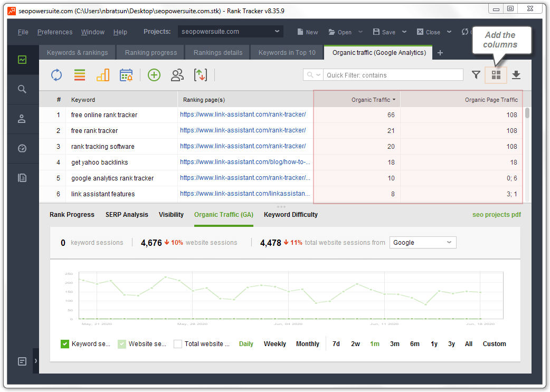This screenshot has width=550, height=392.
Task: Click the download export icon
Action: (x=516, y=75)
